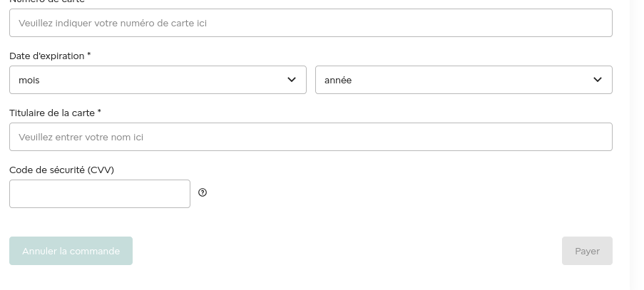Click the CVV help question mark icon
This screenshot has height=290, width=644.
pyautogui.click(x=203, y=192)
